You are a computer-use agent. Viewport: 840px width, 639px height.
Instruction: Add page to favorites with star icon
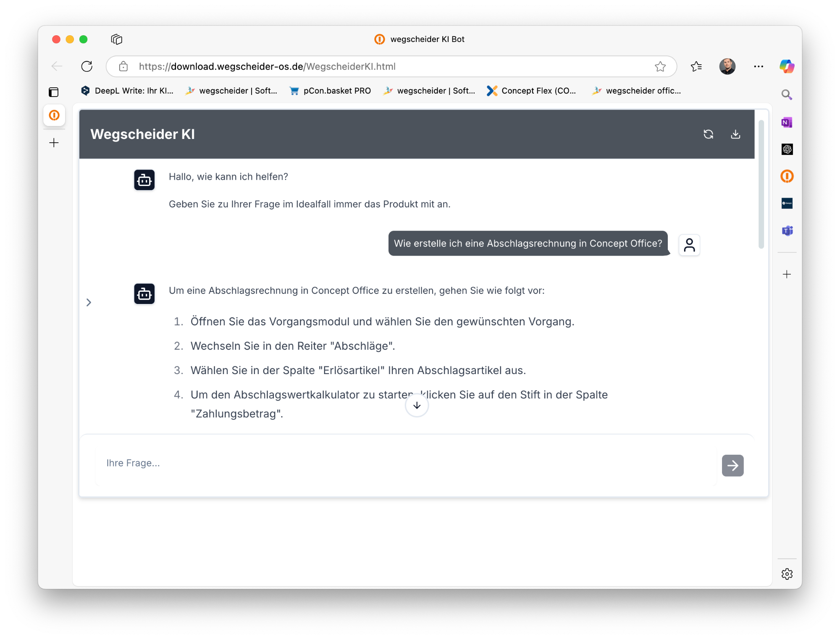tap(660, 66)
